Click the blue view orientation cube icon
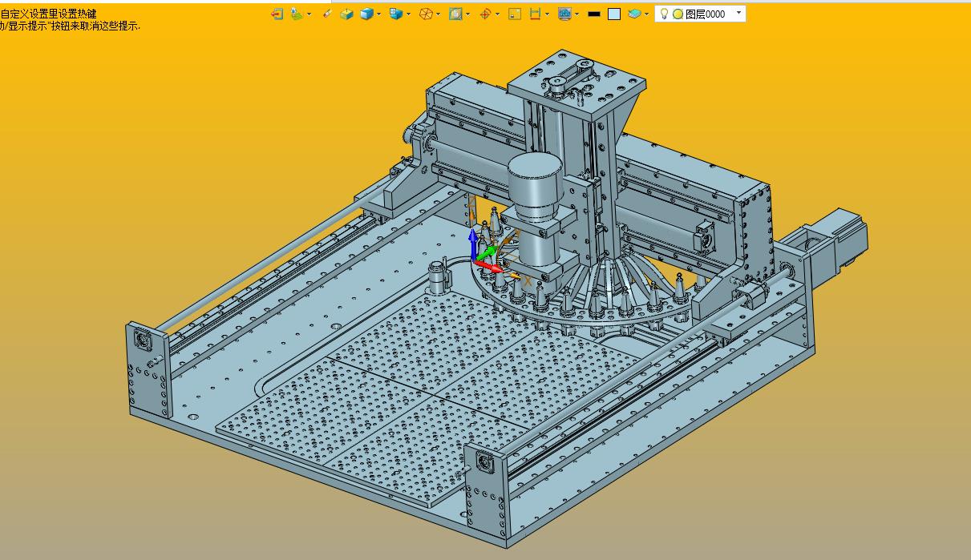 point(395,14)
